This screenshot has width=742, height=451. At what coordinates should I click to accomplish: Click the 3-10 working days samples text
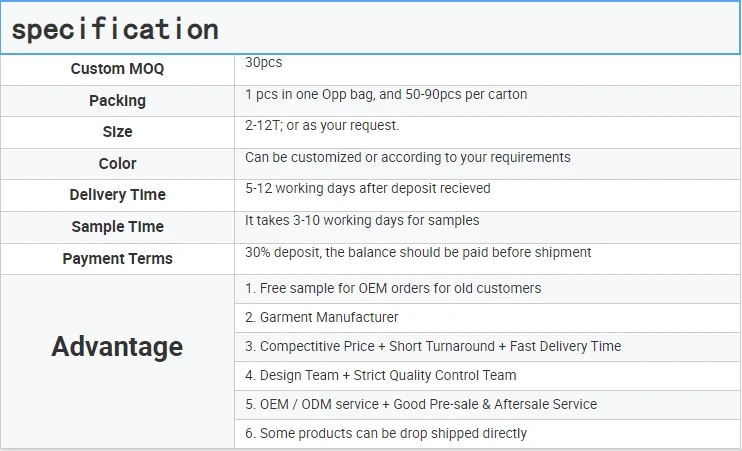click(x=362, y=220)
